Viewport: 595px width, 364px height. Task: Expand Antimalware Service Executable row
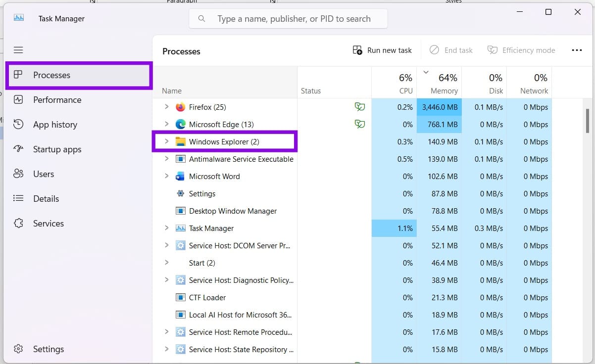pos(166,159)
